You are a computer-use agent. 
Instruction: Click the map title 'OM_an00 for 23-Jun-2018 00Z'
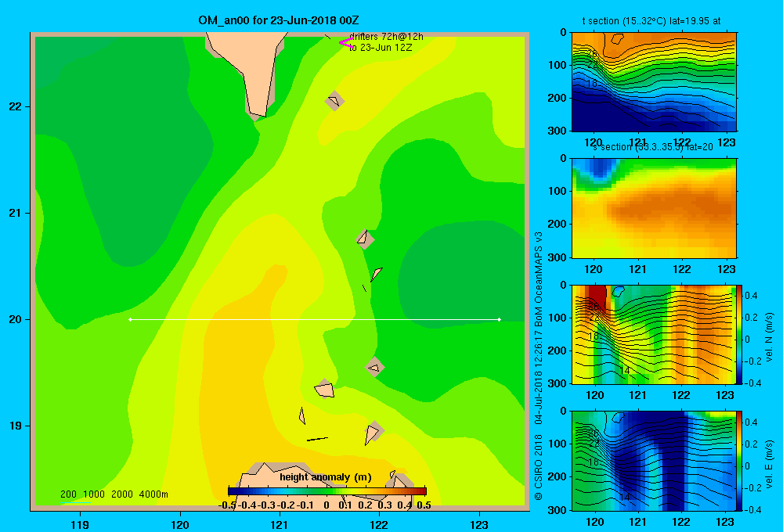coord(278,20)
